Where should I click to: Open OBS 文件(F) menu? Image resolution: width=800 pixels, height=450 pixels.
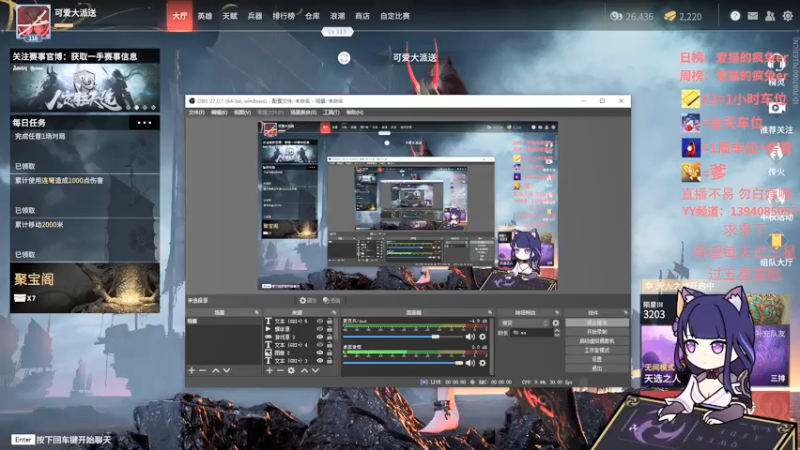196,112
